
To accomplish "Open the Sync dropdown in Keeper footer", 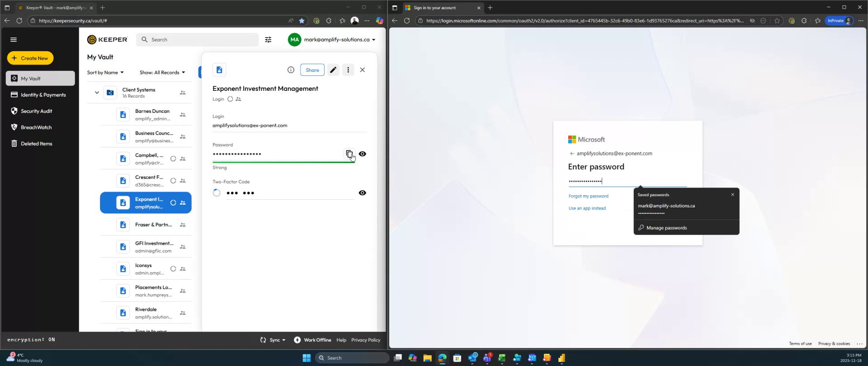I will pyautogui.click(x=273, y=340).
